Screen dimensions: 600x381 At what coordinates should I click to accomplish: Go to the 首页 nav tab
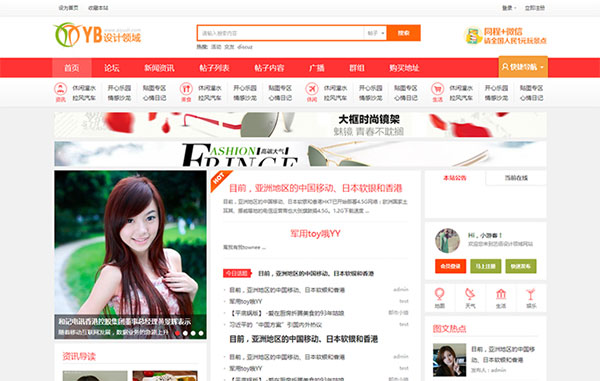(x=72, y=68)
